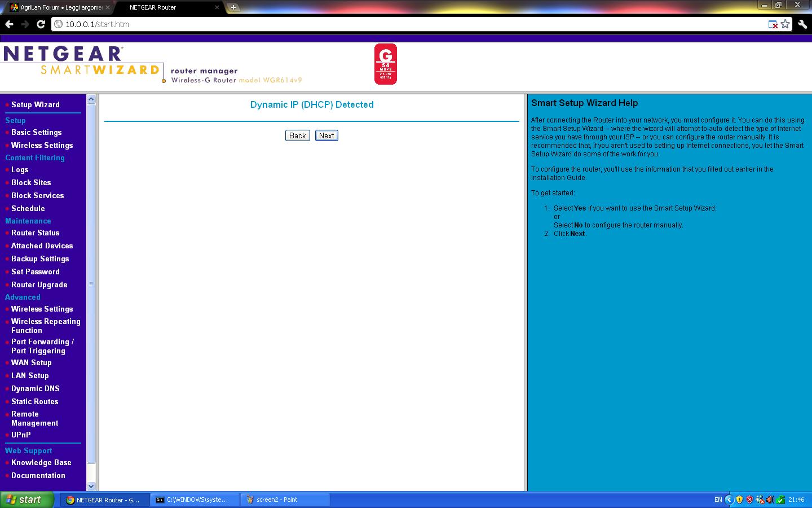Screen dimensions: 812x508
Task: Open the Set Password page
Action: click(x=35, y=271)
